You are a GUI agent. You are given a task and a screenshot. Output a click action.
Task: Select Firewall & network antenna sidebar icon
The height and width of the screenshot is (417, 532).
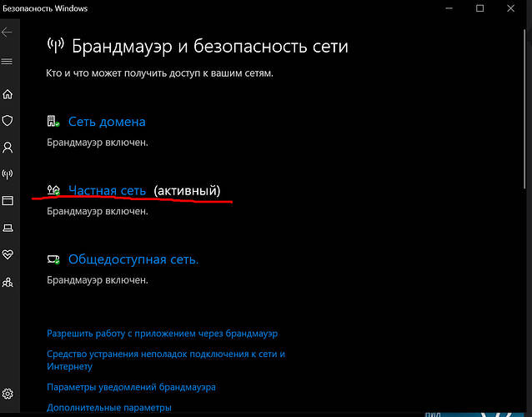(8, 174)
